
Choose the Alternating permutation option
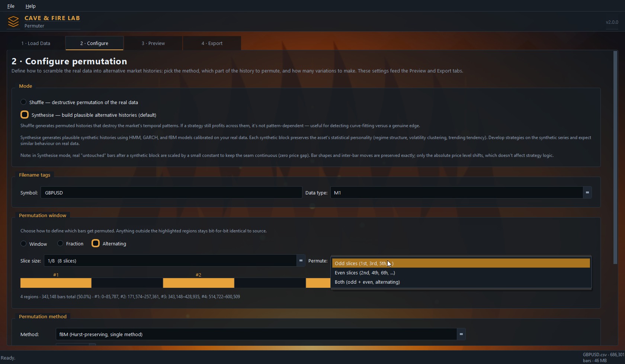pyautogui.click(x=96, y=244)
